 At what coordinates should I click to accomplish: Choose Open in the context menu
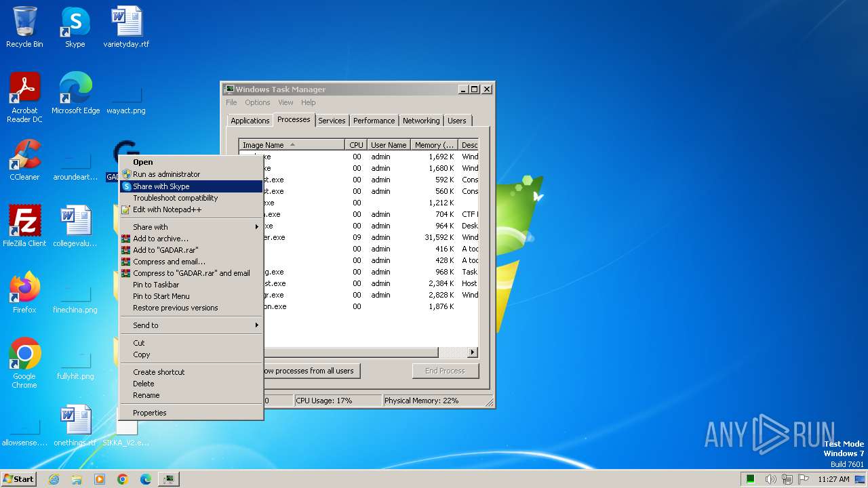191,162
